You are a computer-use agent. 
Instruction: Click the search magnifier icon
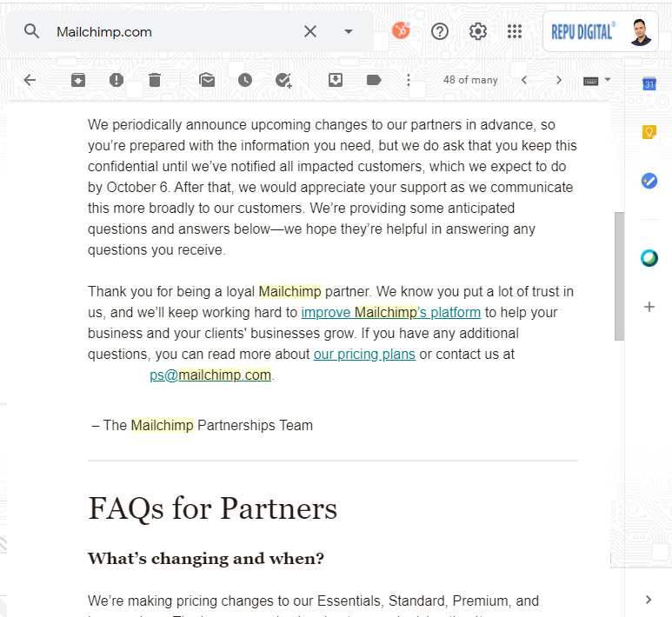[31, 31]
